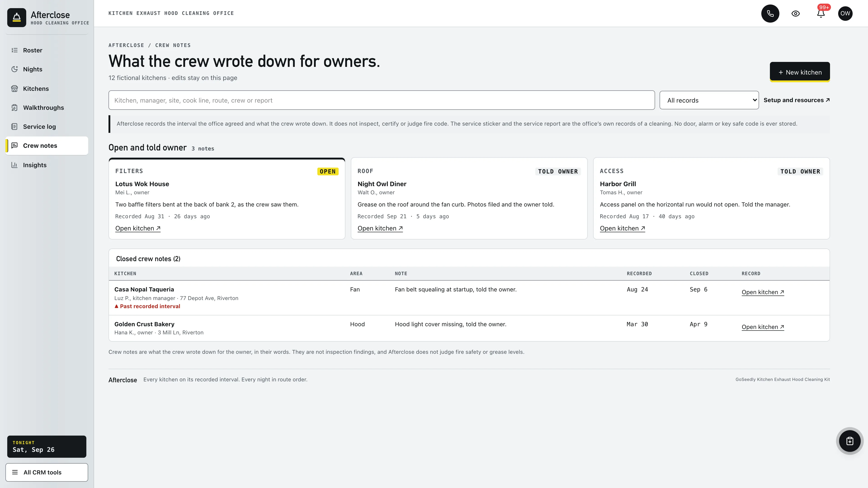
Task: Open kitchen link for Night Owl Diner
Action: [380, 228]
